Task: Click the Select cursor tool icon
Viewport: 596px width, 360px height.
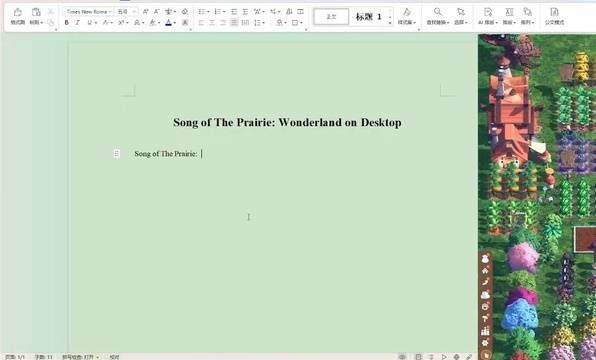Action: (x=461, y=12)
